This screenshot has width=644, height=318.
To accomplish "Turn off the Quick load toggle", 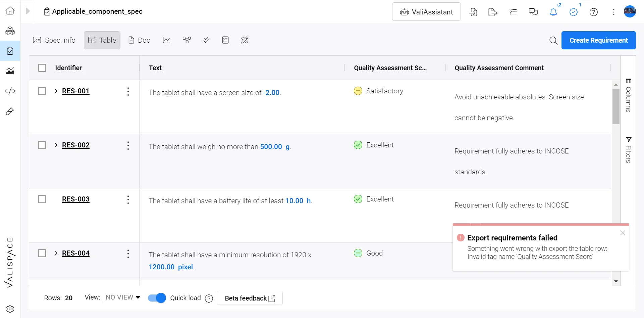I will pyautogui.click(x=157, y=298).
